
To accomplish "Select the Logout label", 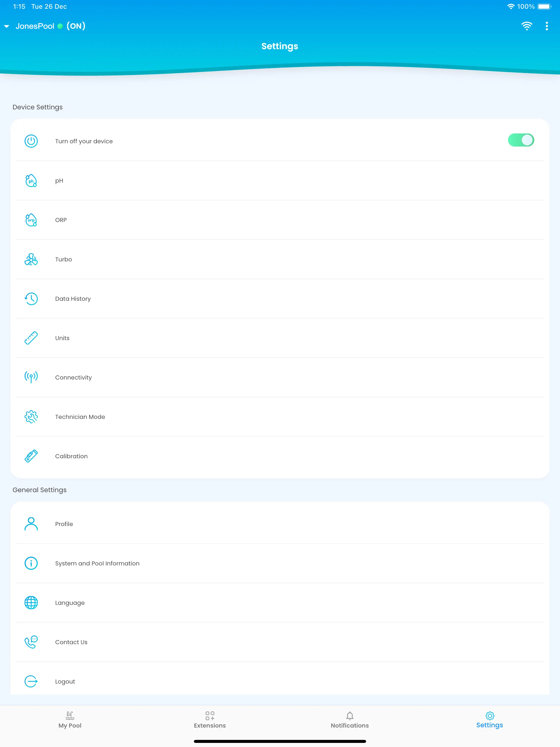I will pos(65,682).
